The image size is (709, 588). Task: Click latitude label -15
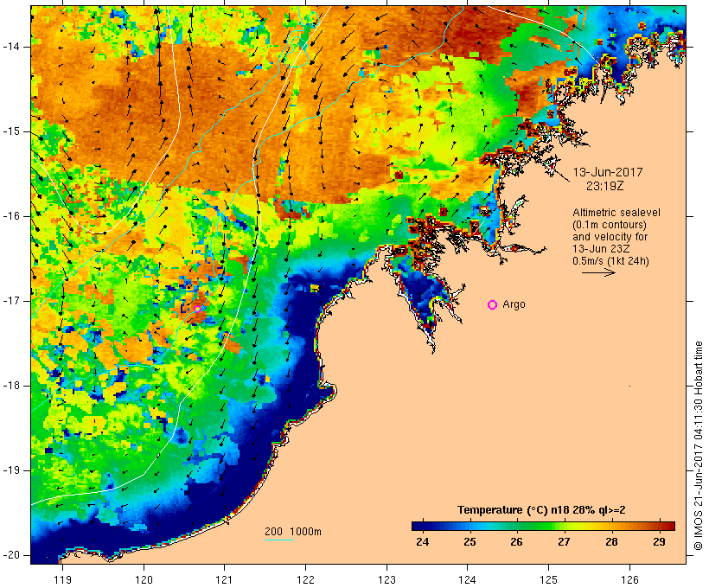[11, 131]
